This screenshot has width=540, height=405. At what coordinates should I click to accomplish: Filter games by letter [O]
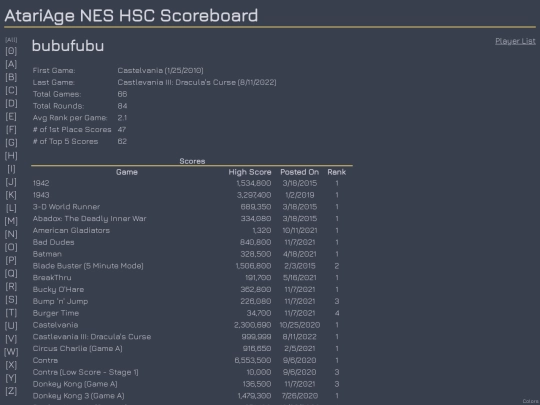[11, 247]
